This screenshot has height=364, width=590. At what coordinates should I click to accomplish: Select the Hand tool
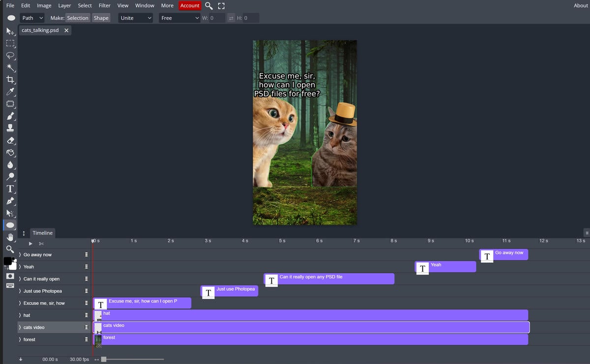click(10, 237)
